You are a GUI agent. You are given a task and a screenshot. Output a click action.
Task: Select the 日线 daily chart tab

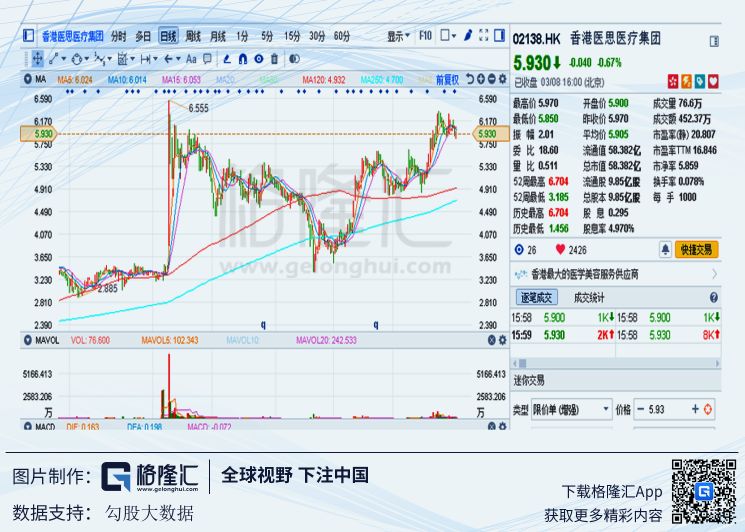[168, 36]
